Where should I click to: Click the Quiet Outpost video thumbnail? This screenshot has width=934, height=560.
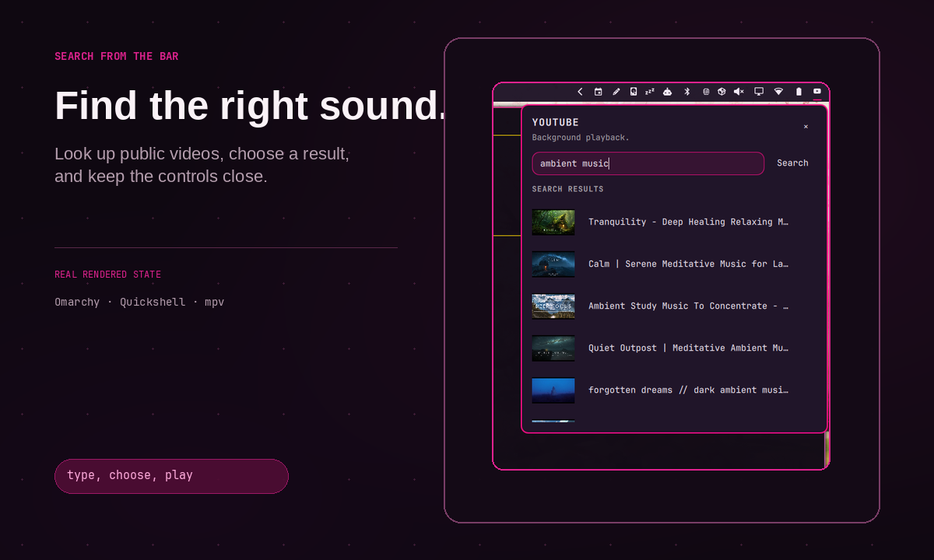pos(553,348)
